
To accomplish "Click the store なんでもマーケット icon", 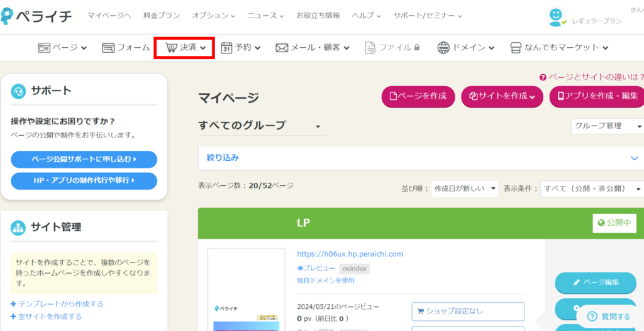I will (x=516, y=48).
